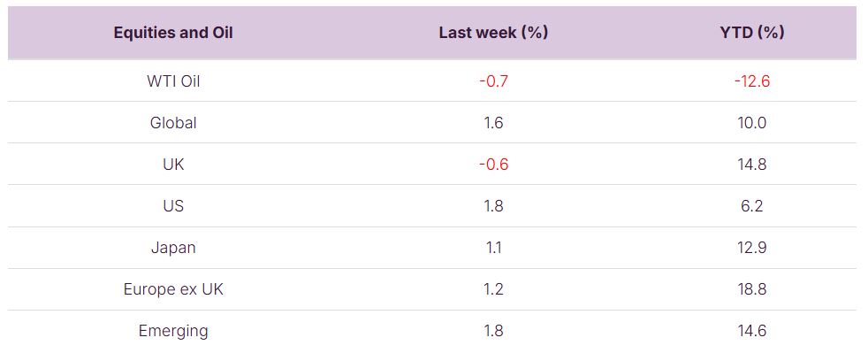Click Global's 10.0 YTD value
This screenshot has height=353, width=868.
pyautogui.click(x=751, y=122)
